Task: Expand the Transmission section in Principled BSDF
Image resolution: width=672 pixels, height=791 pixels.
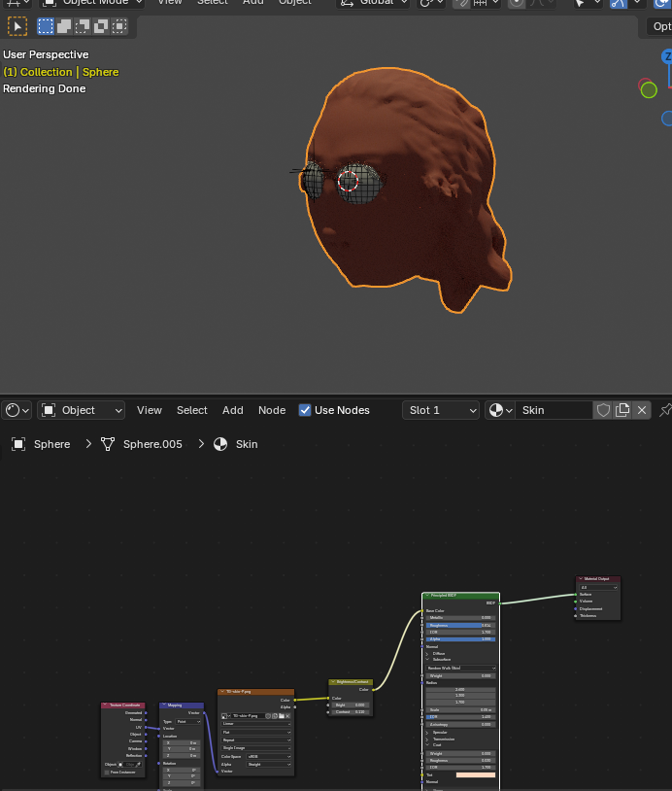Action: 427,739
